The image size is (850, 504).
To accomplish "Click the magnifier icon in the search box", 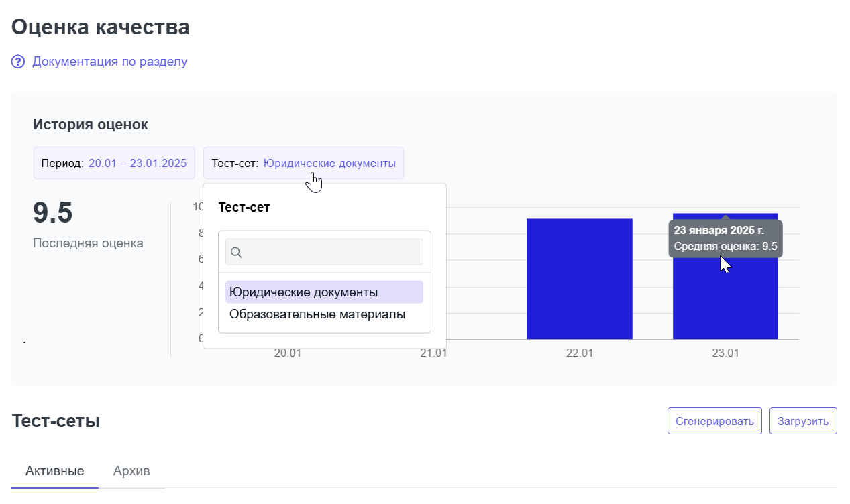I will [236, 252].
